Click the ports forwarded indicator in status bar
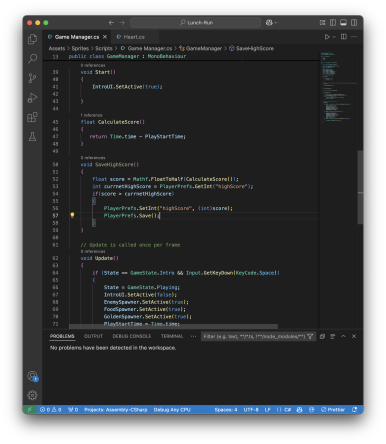 pos(73,410)
